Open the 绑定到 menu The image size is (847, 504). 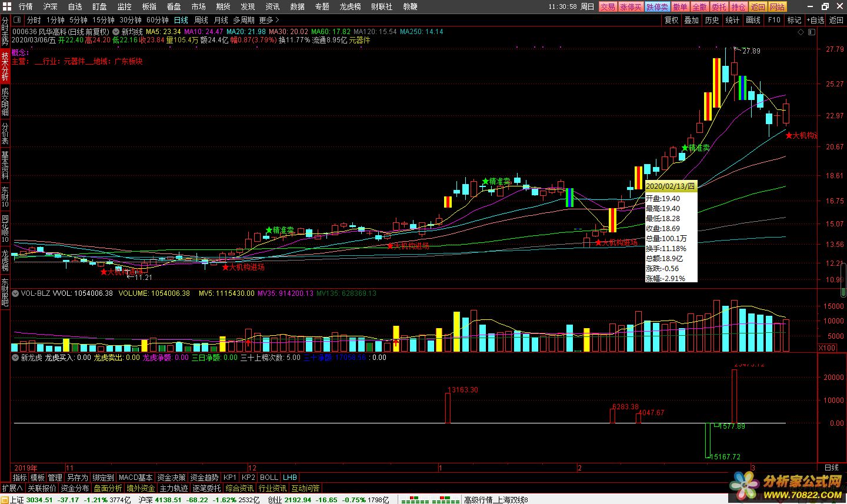pos(103,478)
